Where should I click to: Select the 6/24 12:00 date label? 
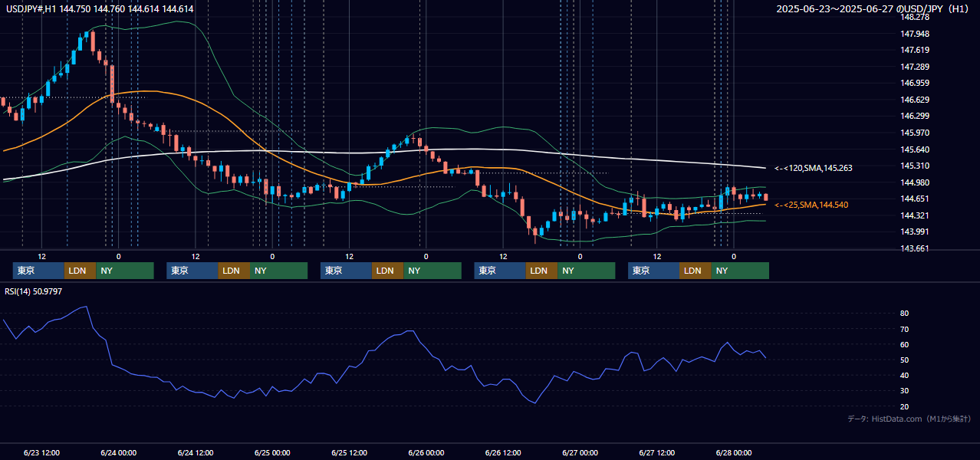pos(196,452)
